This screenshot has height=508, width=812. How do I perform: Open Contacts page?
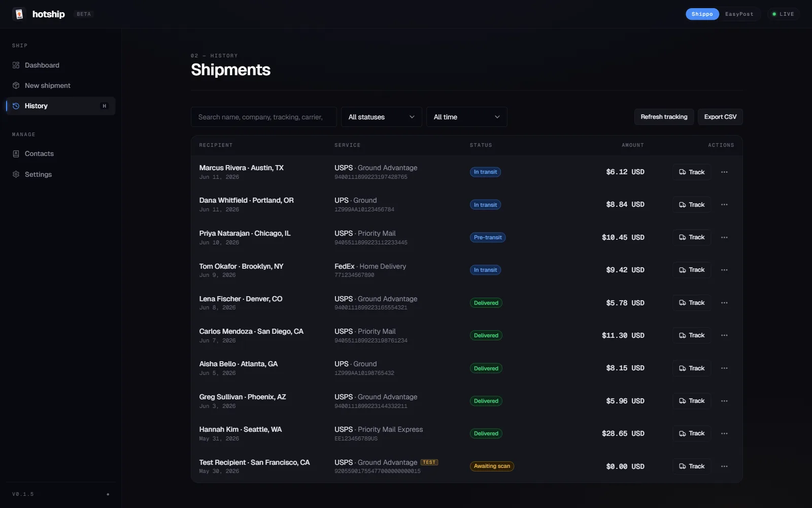(61, 153)
